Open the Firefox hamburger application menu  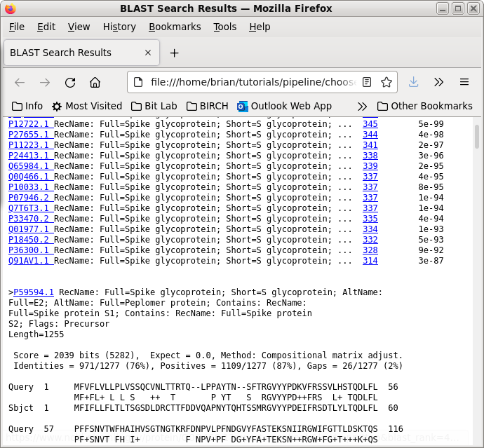[x=464, y=82]
